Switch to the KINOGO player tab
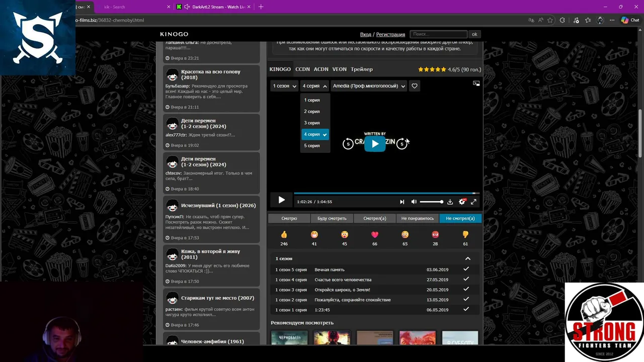Viewport: 644px width, 362px height. (280, 69)
